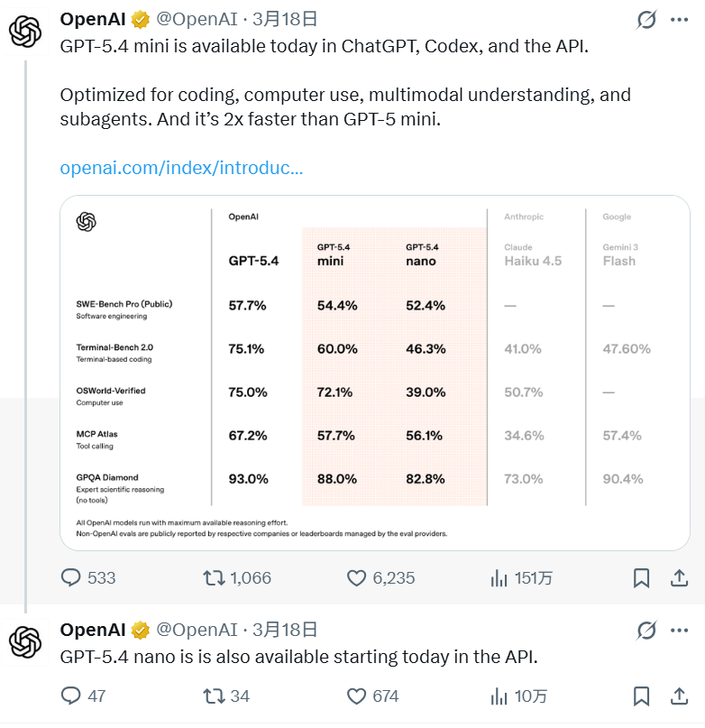Share the GPT-5.4 mini post
Screen dimensions: 705x728
pyautogui.click(x=678, y=577)
